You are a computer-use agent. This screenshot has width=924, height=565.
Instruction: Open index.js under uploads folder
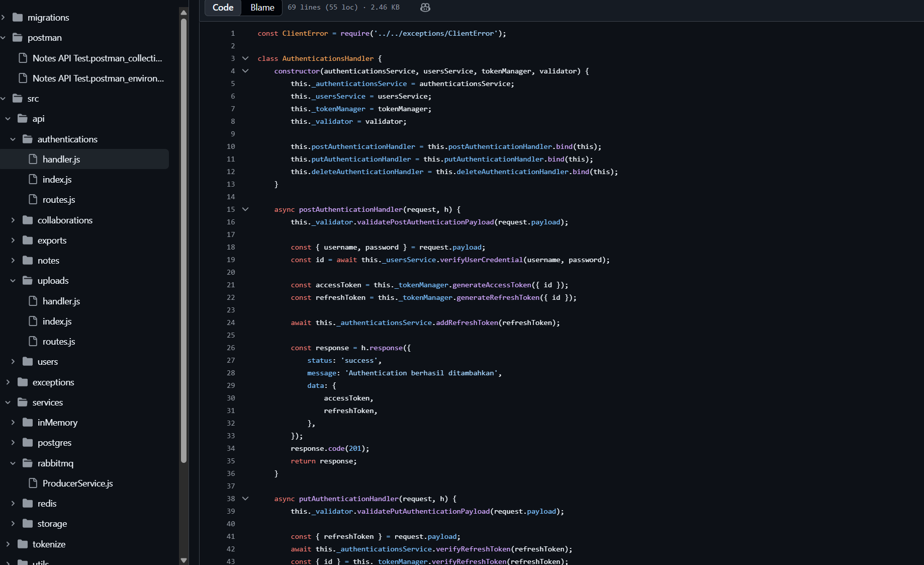[x=57, y=321]
